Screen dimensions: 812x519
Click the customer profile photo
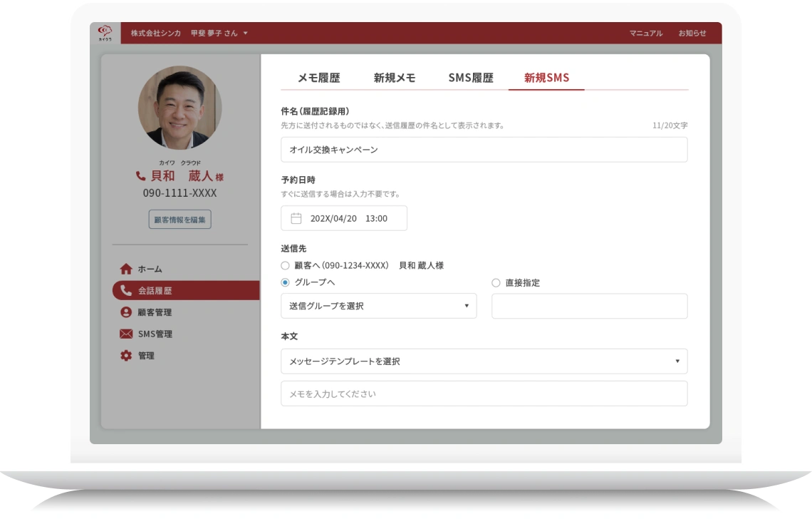pos(179,108)
